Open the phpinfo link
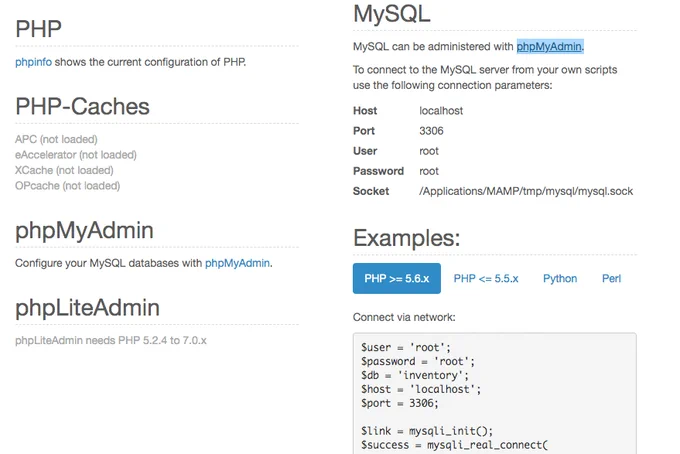The height and width of the screenshot is (454, 680). [x=33, y=62]
